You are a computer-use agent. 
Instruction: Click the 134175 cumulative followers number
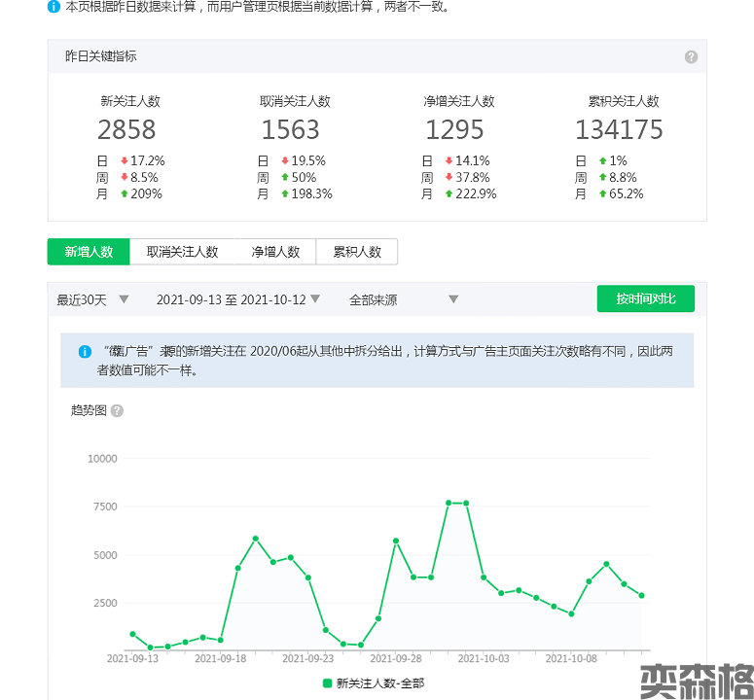[x=619, y=129]
